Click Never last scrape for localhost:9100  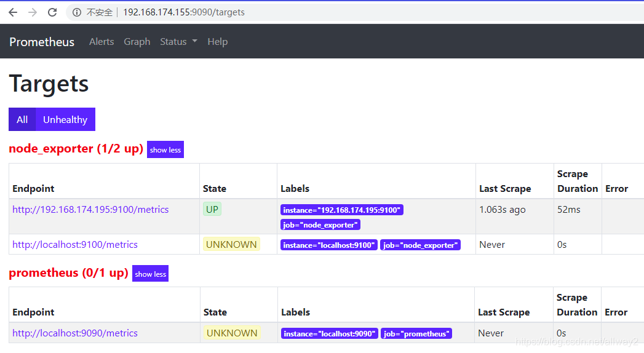coord(492,245)
